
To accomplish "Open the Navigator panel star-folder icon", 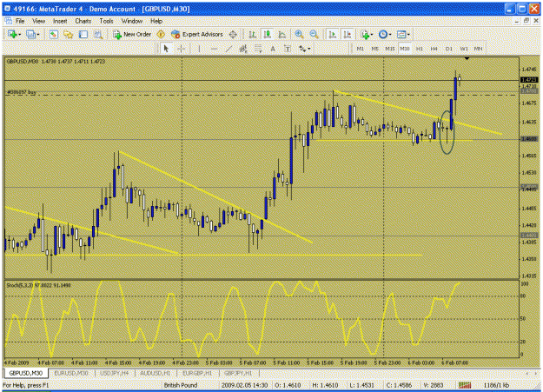I will (x=69, y=34).
